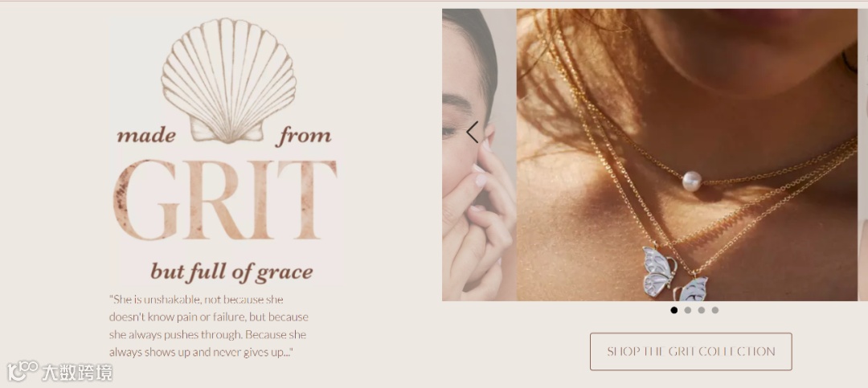Select the first active carousel dot

click(x=674, y=310)
